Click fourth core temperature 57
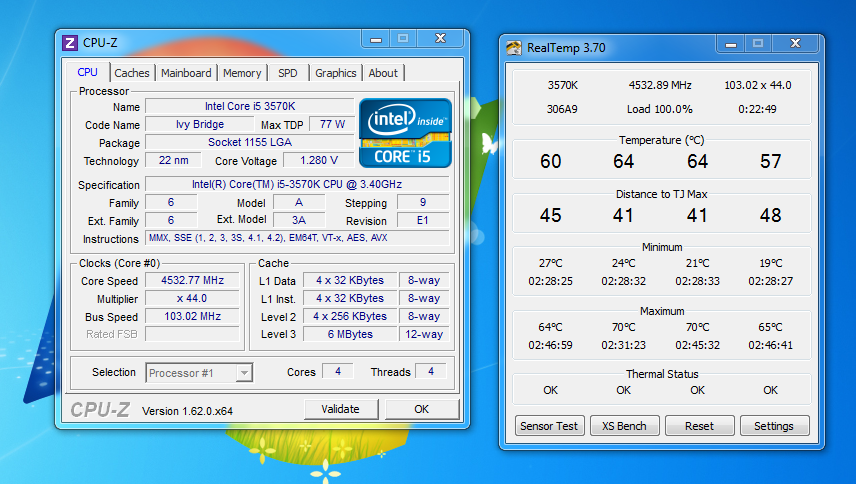Viewport: 856px width, 484px height. (x=770, y=162)
